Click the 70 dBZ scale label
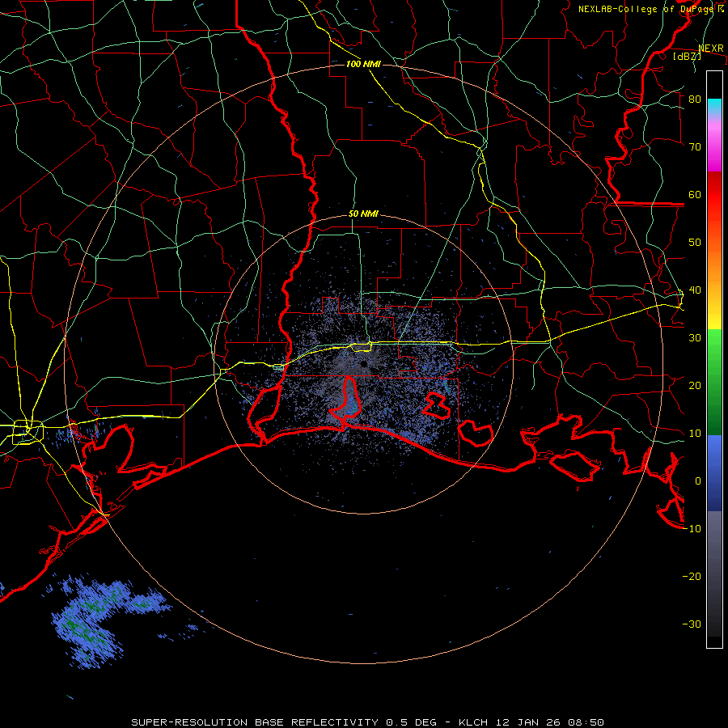The image size is (728, 728). tap(695, 146)
